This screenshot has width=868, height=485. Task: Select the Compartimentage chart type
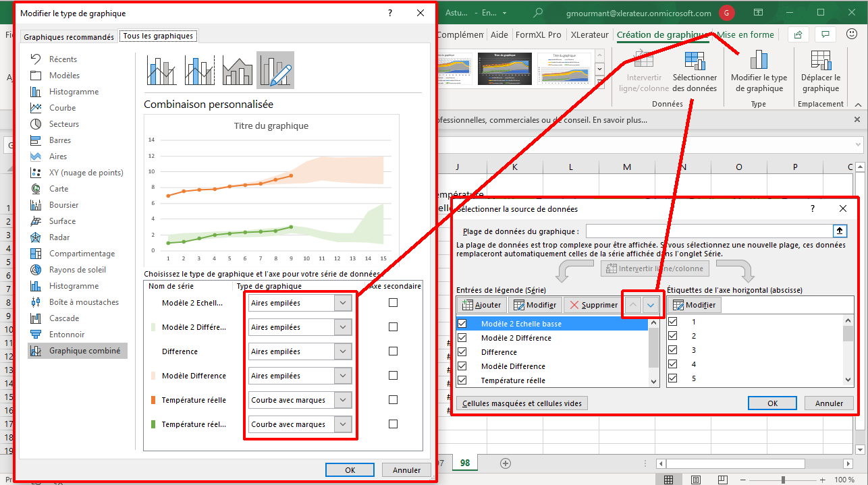pyautogui.click(x=82, y=254)
